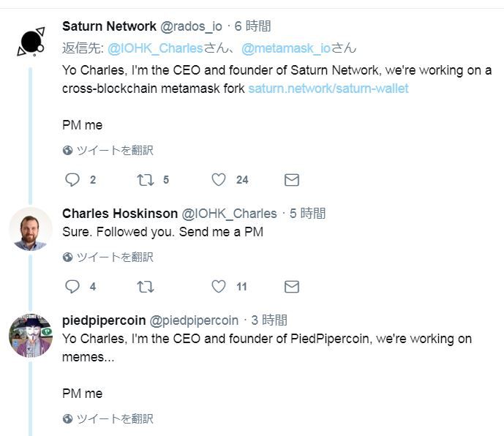
Task: Like Charles Hoskinson's tweet
Action: (218, 287)
